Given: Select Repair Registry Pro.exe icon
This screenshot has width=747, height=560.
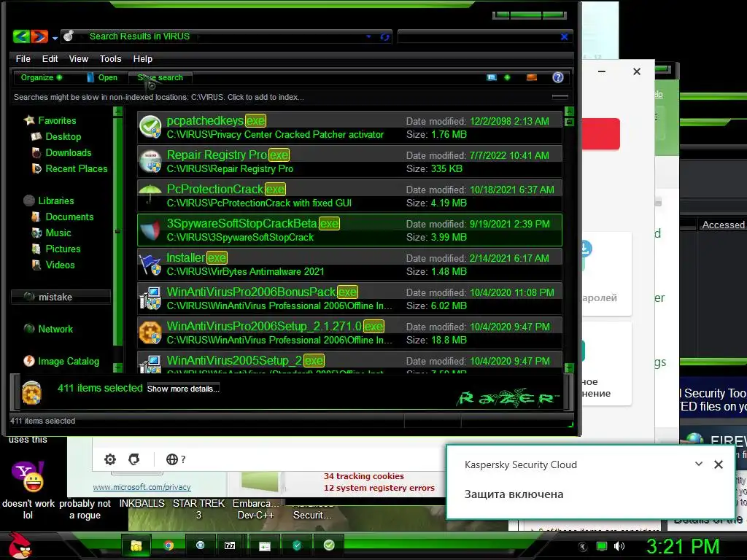Looking at the screenshot, I should coord(150,161).
